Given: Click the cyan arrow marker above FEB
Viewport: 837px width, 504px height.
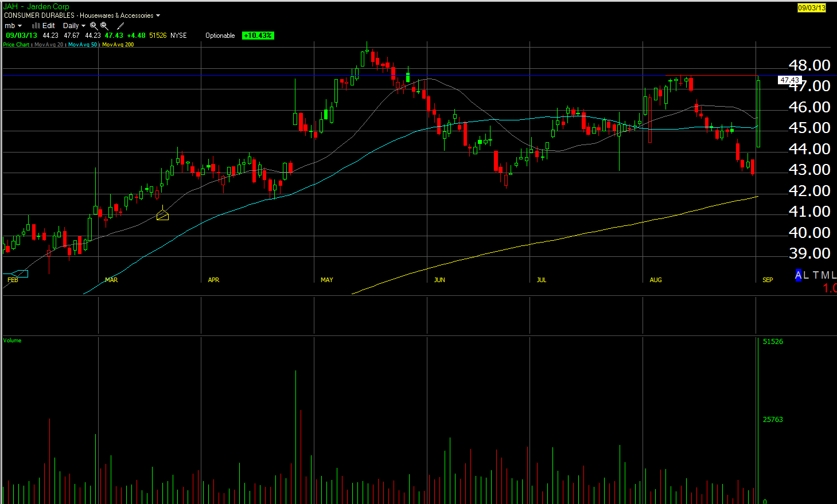Looking at the screenshot, I should tap(19, 274).
